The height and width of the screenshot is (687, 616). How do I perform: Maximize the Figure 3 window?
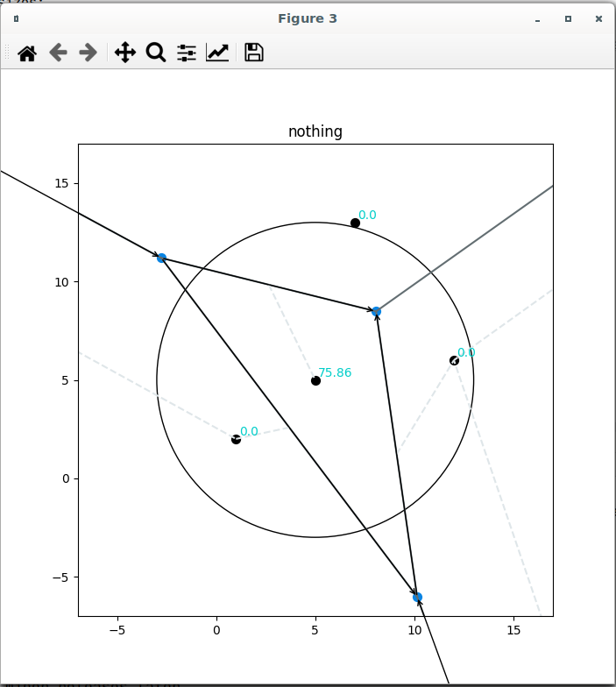coord(568,19)
